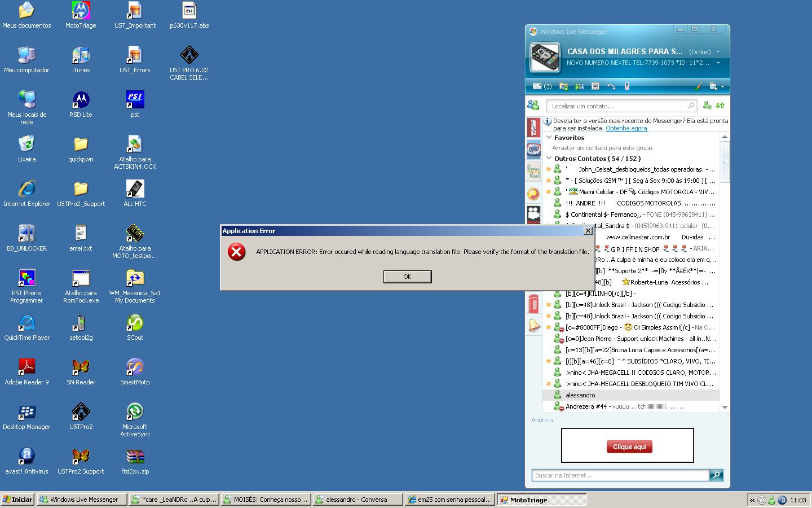Switch to alessandro - Conversa taskbar item

click(357, 500)
